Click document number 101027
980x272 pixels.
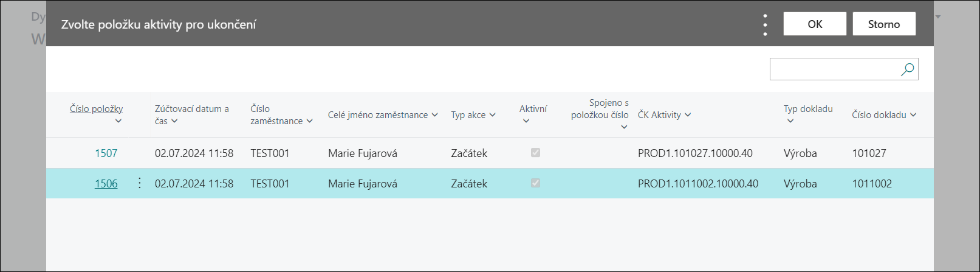(869, 153)
